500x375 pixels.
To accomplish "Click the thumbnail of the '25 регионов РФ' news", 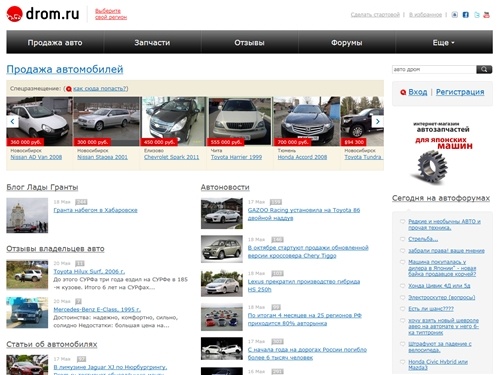I will coord(222,317).
